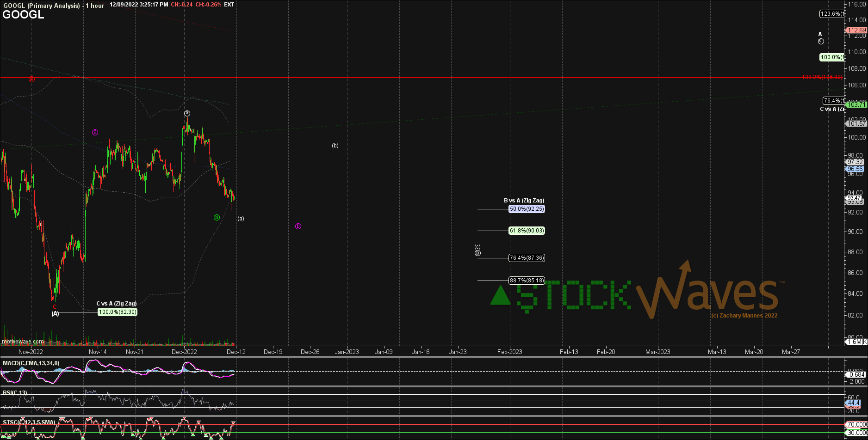Click the CH:-0.24 change readout
Screen dimensions: 868x440
[x=182, y=5]
